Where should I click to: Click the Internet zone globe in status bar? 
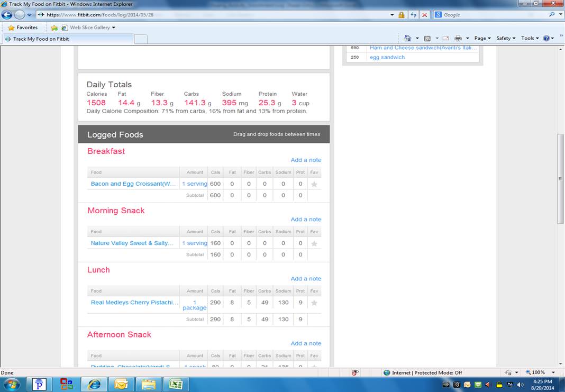pyautogui.click(x=387, y=372)
